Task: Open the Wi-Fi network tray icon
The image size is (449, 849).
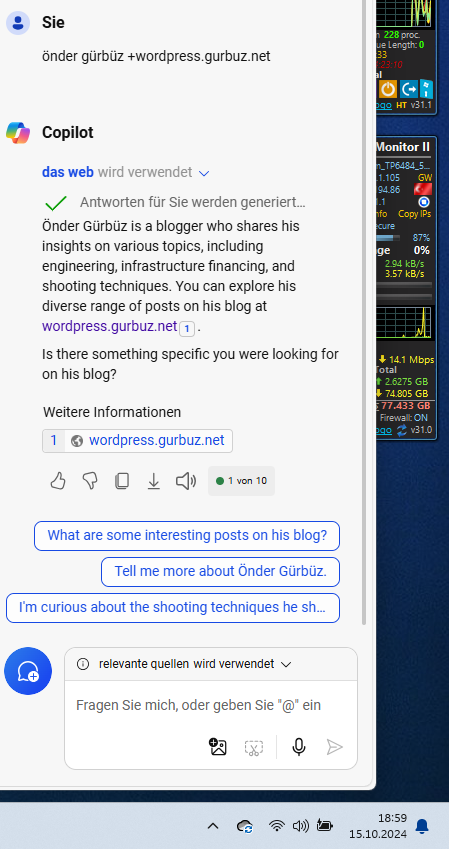Action: (x=277, y=826)
